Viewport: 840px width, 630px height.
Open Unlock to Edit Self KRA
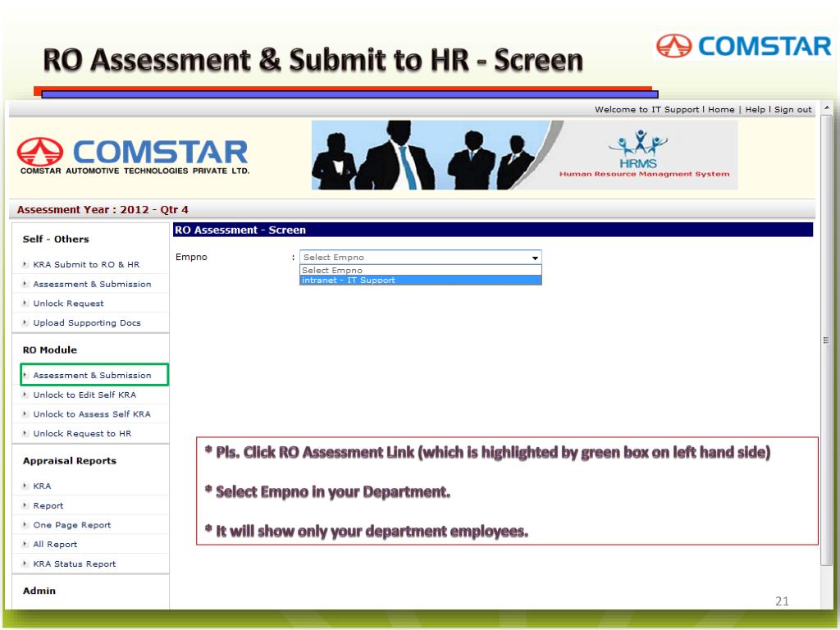tap(84, 395)
